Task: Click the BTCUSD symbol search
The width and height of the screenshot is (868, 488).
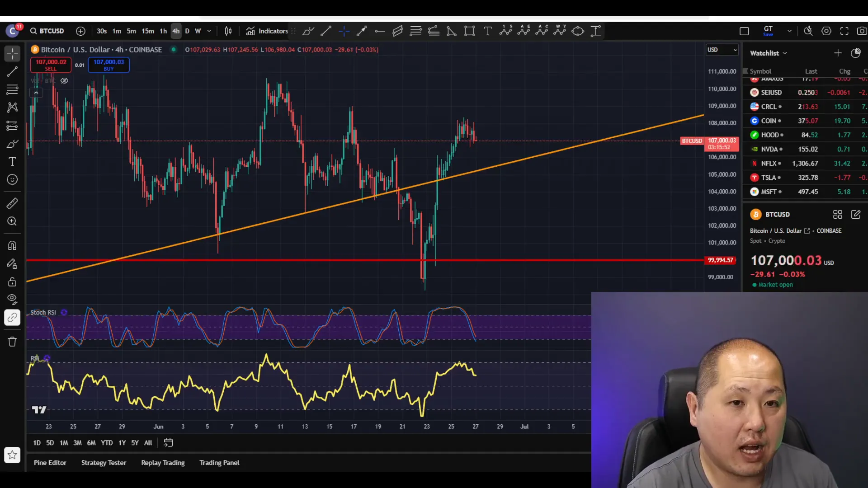Action: (x=47, y=31)
